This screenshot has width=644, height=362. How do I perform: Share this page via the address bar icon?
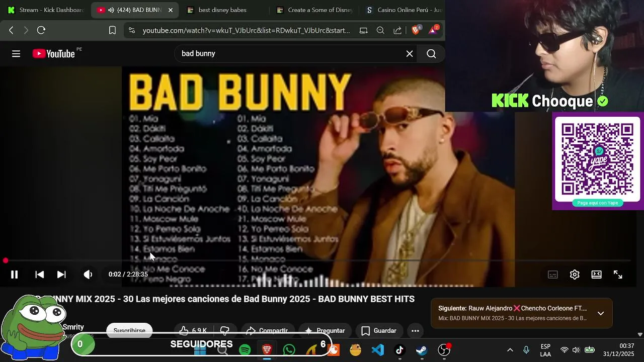397,30
